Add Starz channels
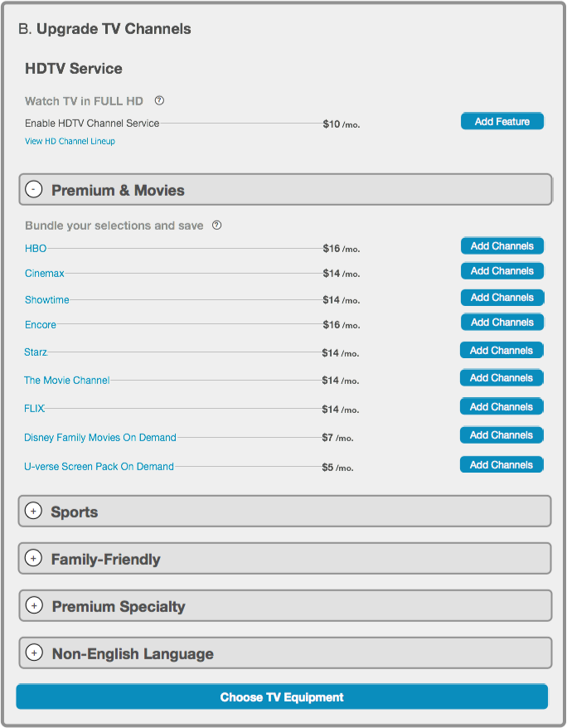Screen dimensions: 567x728 (x=502, y=351)
